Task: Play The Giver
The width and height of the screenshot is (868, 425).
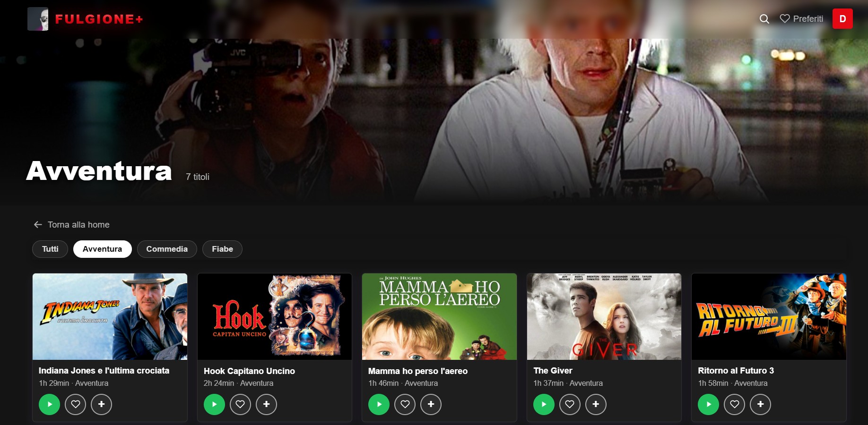Action: (x=544, y=404)
